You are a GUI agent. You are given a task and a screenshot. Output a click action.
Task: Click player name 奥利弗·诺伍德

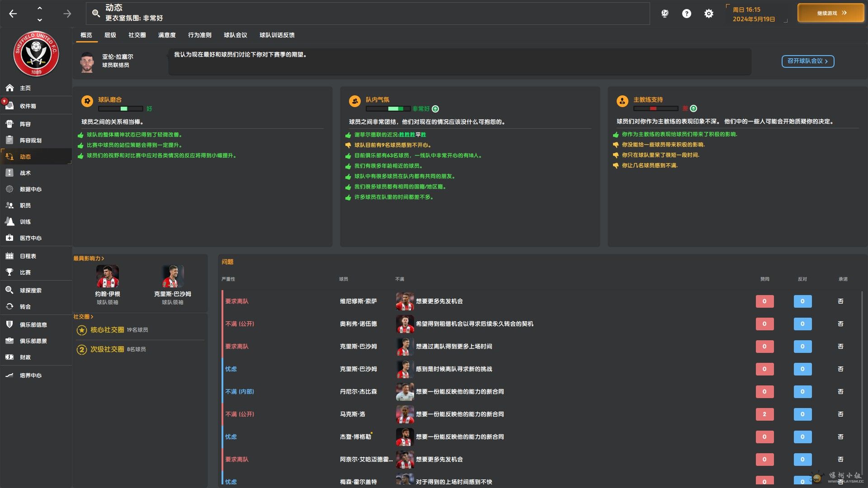point(359,324)
